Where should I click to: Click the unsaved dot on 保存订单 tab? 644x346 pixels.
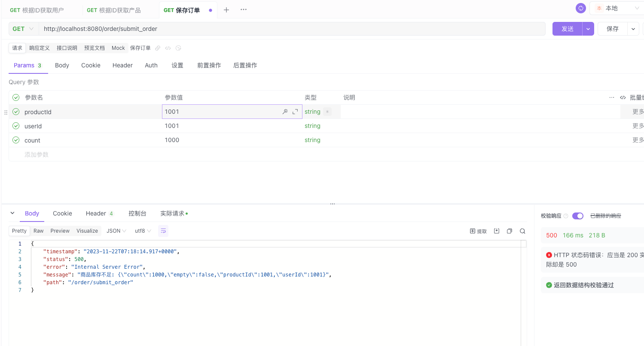211,10
